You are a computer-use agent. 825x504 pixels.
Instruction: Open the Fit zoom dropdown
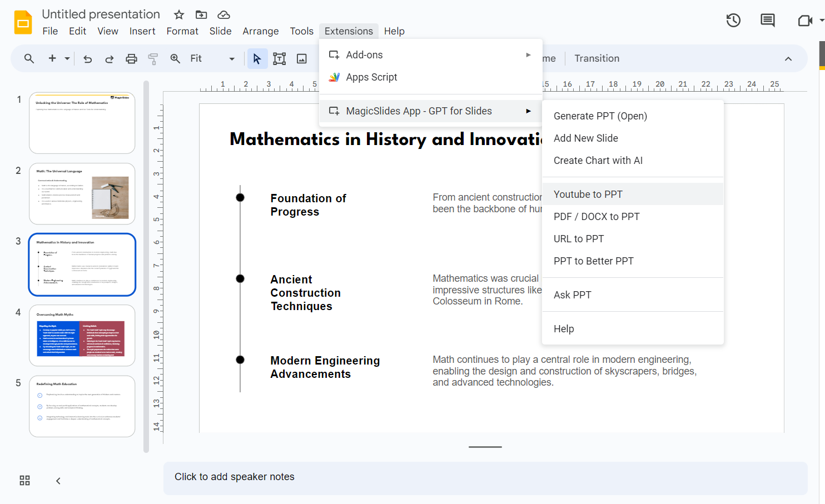coord(232,58)
